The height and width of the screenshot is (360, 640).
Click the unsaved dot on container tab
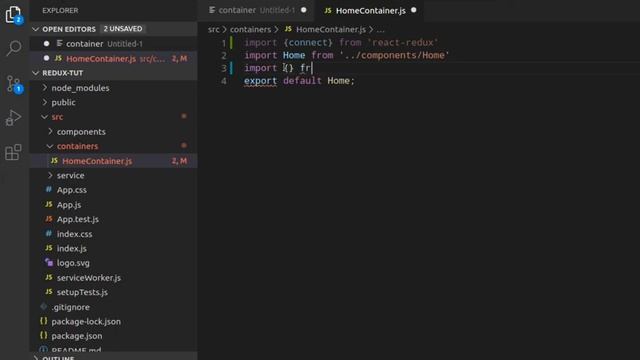(x=304, y=10)
